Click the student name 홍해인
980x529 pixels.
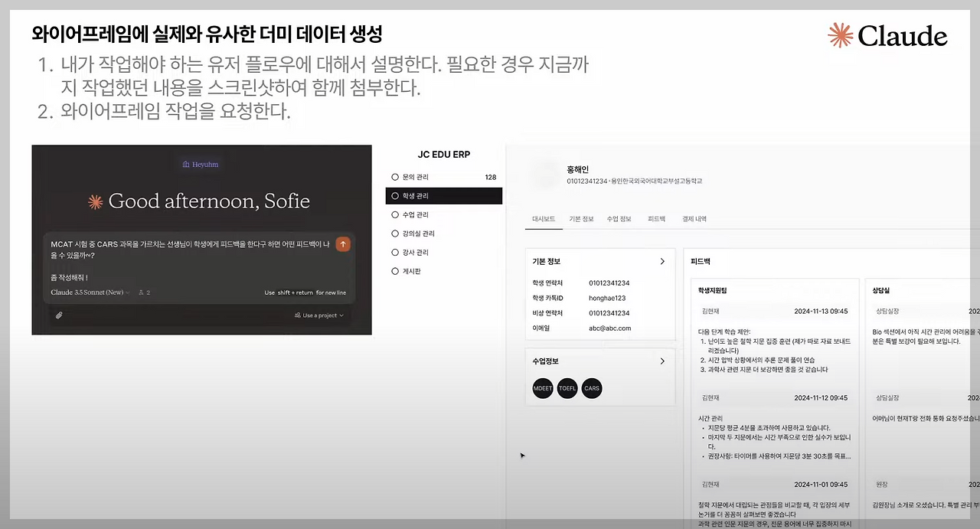(577, 169)
